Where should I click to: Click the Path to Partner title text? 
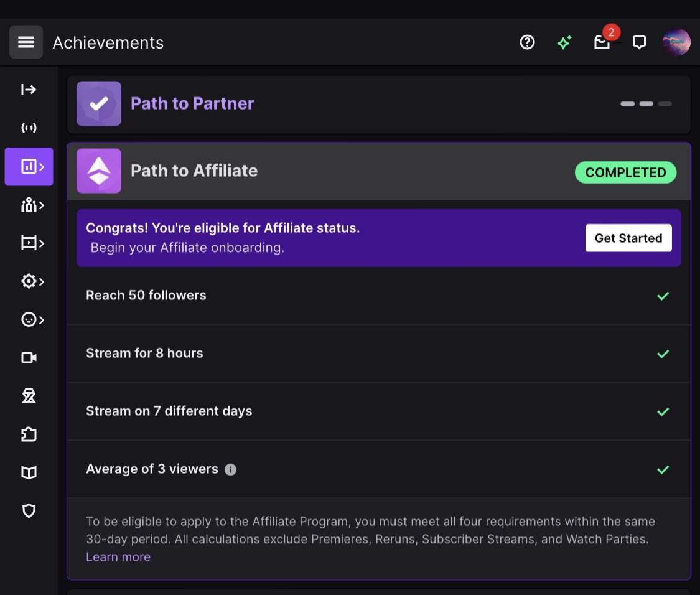[x=192, y=104]
